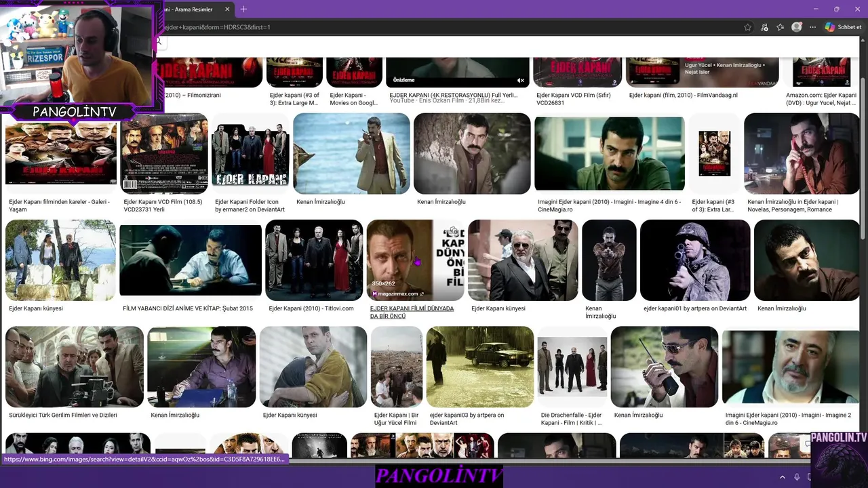
Task: Open the favorites list icon in browser toolbar
Action: (x=781, y=27)
